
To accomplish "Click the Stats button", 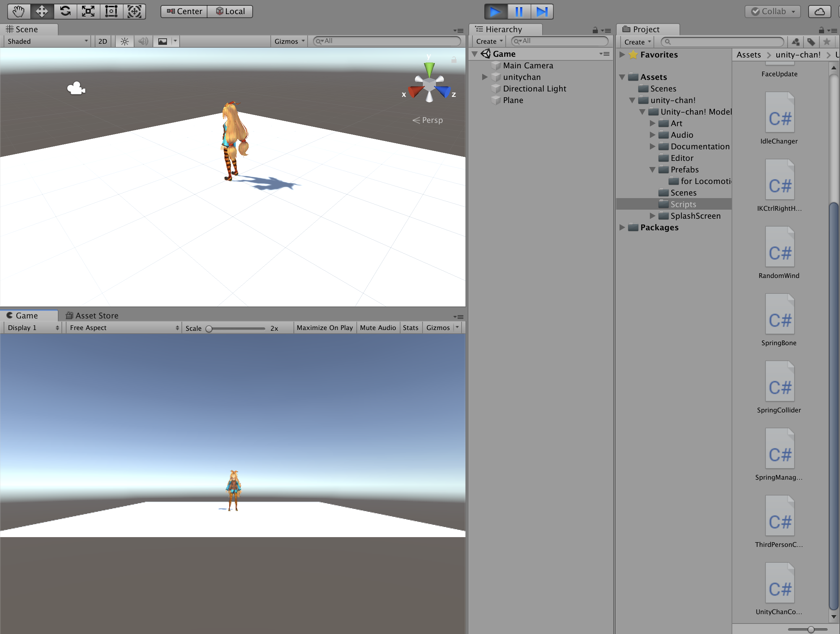I will coord(411,328).
